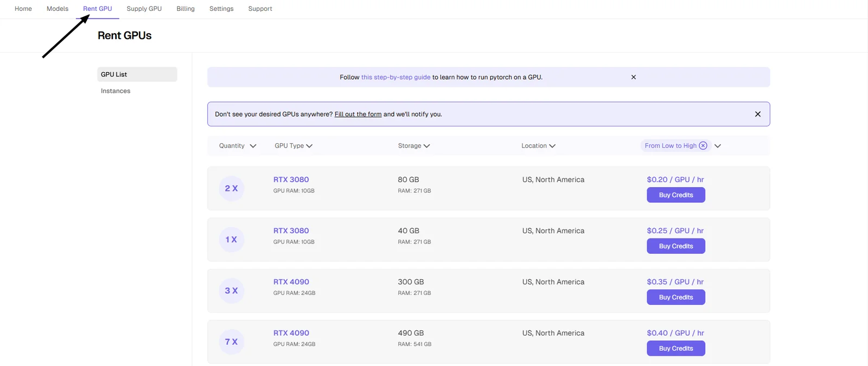The width and height of the screenshot is (868, 366).
Task: Open the step-by-step guide link
Action: point(396,77)
